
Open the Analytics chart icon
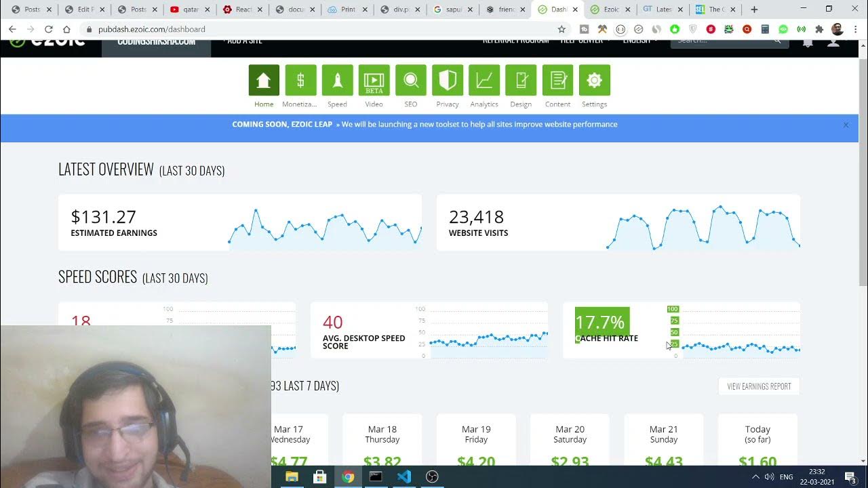coord(484,81)
